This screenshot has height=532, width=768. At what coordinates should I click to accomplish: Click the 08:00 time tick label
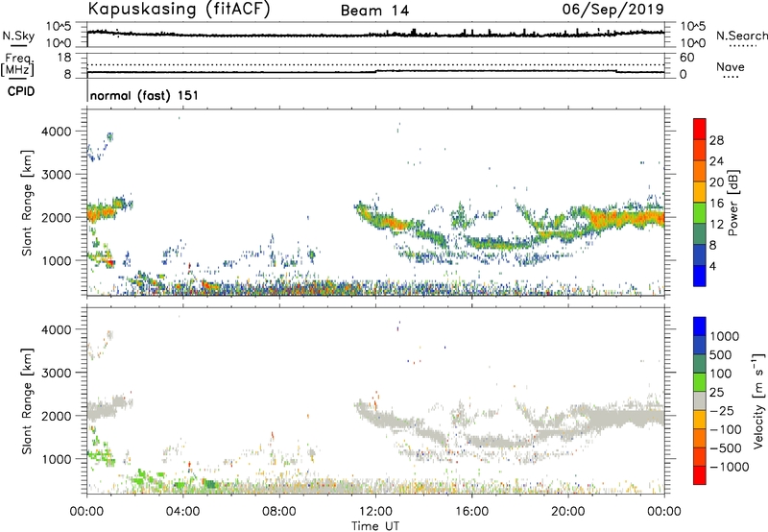[x=279, y=512]
